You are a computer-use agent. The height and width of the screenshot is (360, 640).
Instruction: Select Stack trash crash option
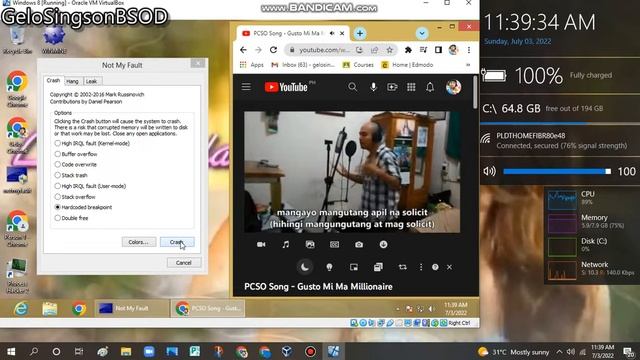point(71,175)
